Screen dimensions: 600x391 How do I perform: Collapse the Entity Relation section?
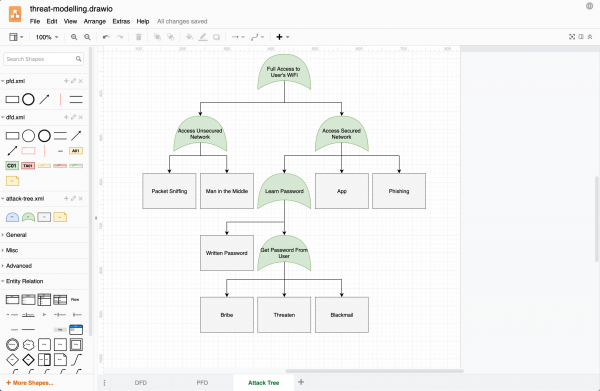click(x=24, y=281)
